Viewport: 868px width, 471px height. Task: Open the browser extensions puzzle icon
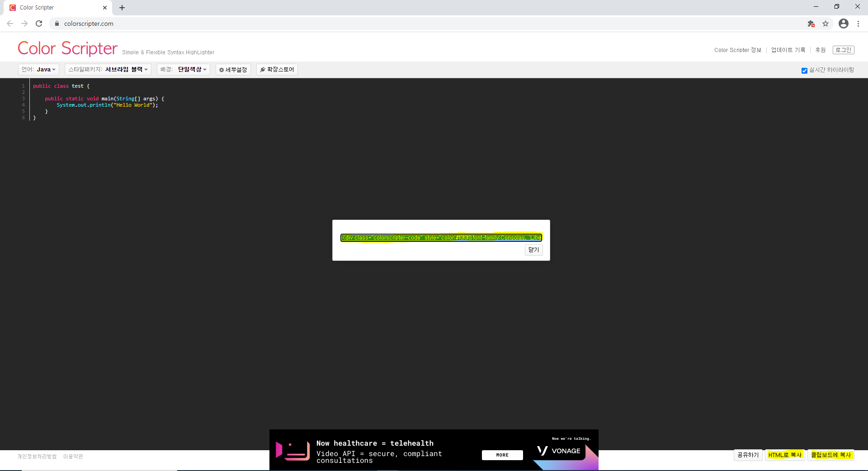click(811, 24)
